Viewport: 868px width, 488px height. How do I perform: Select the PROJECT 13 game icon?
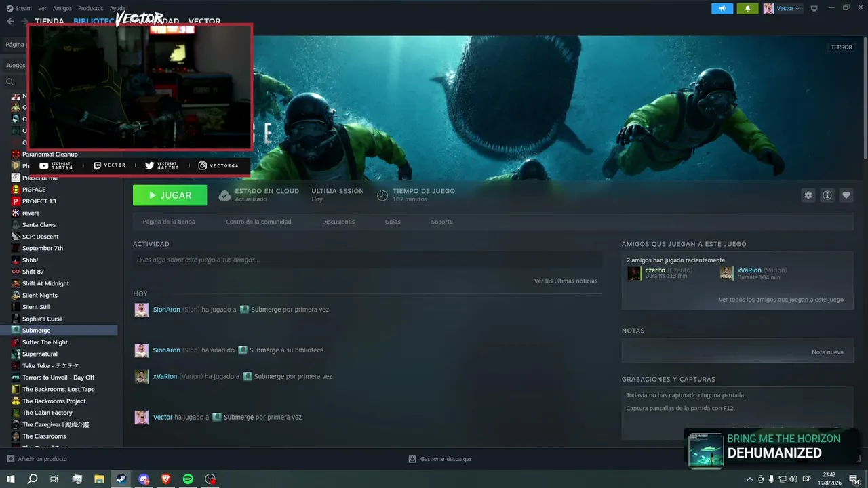pos(16,201)
